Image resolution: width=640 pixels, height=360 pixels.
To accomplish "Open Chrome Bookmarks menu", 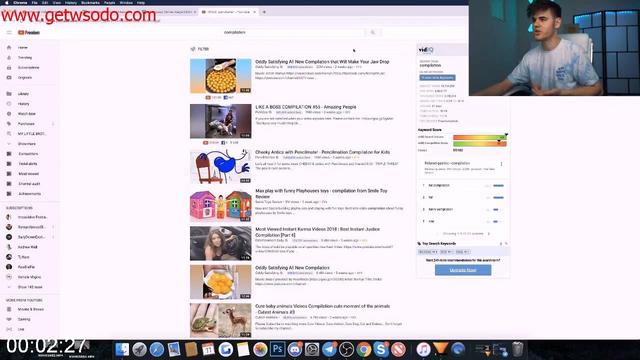I will (90, 2).
